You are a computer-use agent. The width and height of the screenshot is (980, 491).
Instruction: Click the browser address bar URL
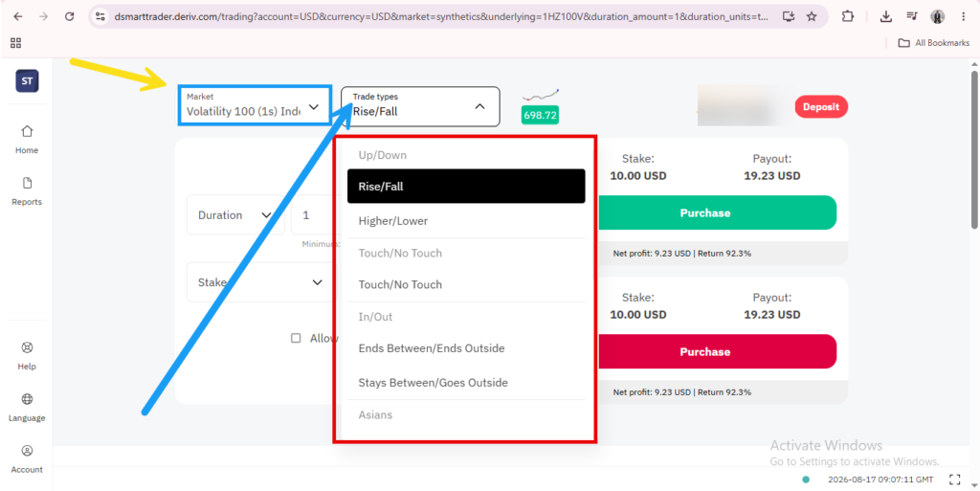(x=442, y=17)
